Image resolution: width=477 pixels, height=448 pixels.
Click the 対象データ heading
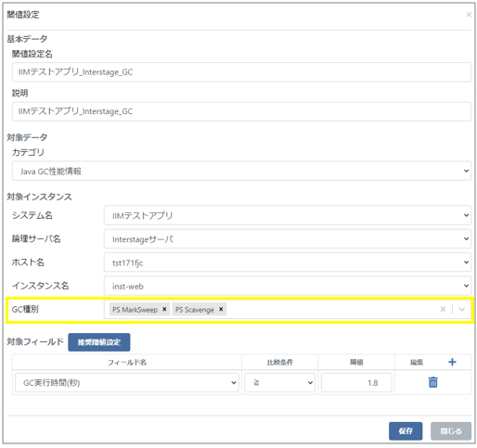[x=27, y=137]
